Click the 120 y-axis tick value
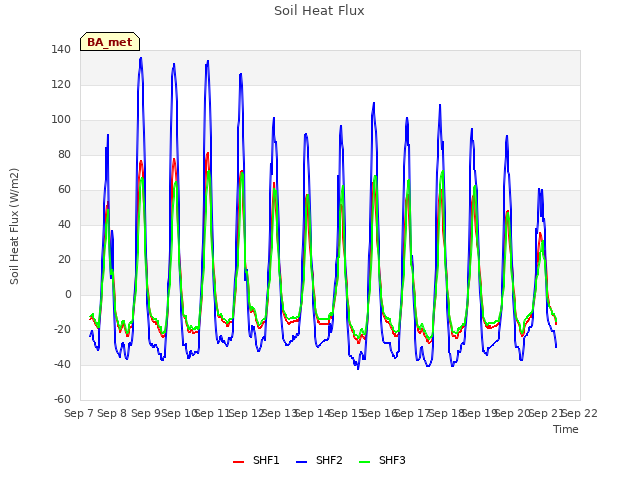Image resolution: width=640 pixels, height=480 pixels. point(61,84)
